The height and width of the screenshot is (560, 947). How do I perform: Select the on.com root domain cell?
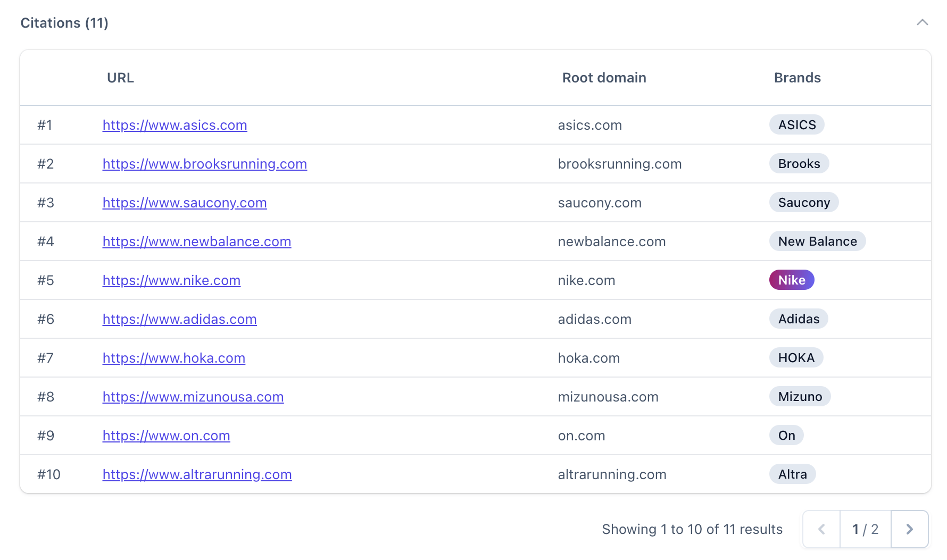pyautogui.click(x=582, y=436)
